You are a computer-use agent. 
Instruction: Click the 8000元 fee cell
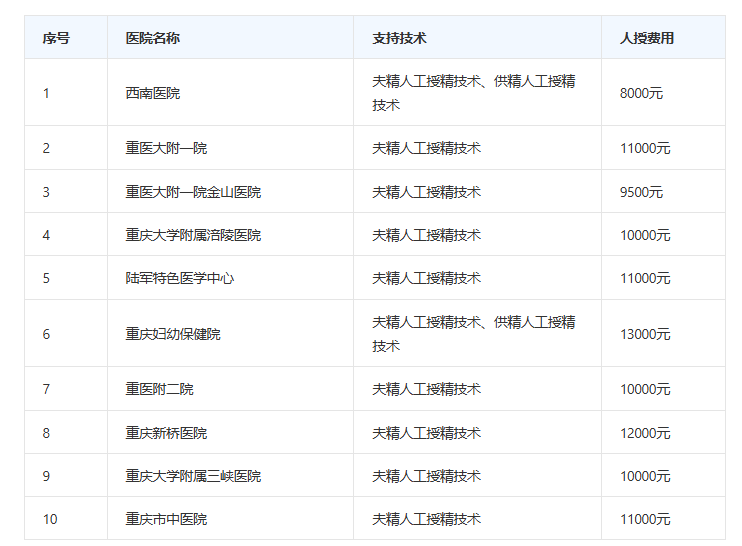point(641,93)
